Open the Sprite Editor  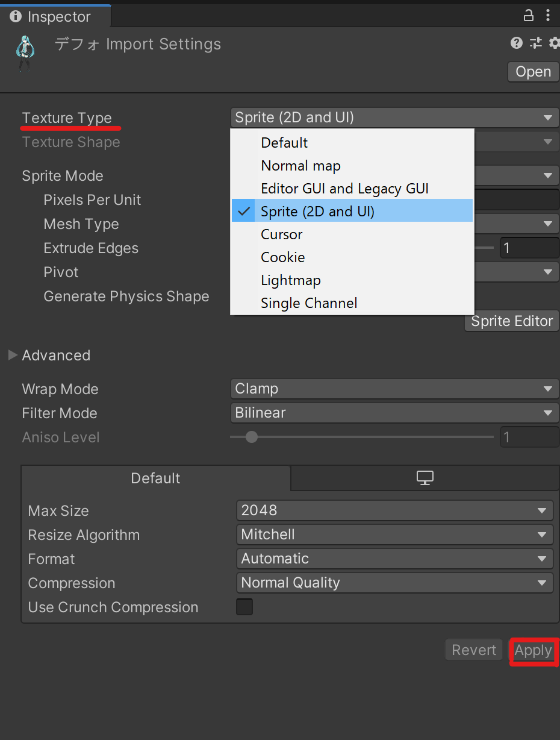(512, 321)
